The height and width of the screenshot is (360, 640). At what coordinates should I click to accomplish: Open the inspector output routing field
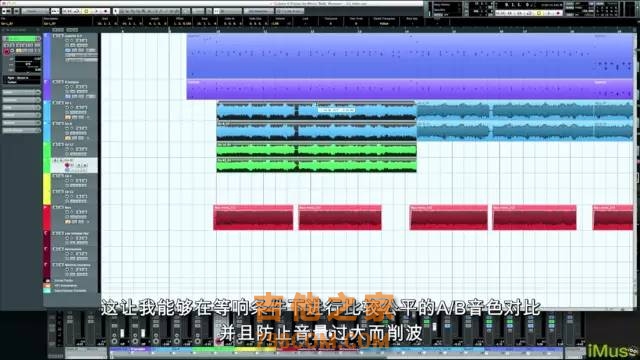(x=22, y=82)
